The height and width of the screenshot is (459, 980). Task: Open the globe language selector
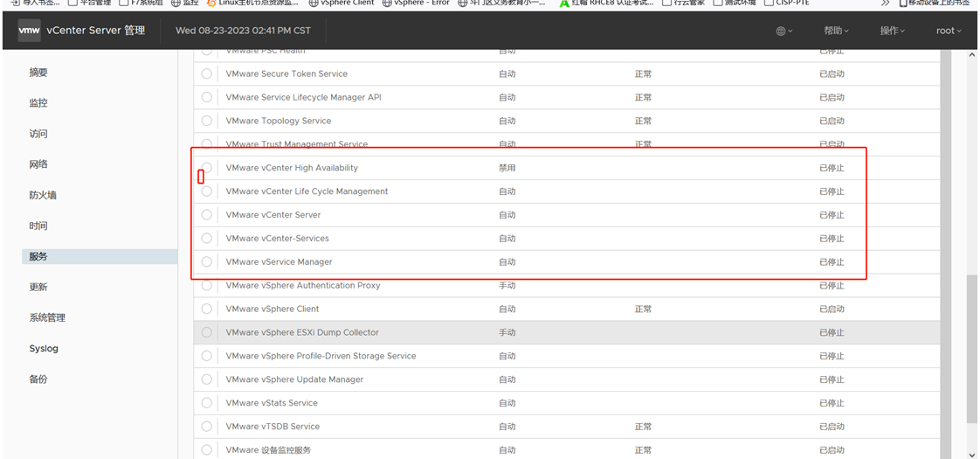[x=784, y=31]
